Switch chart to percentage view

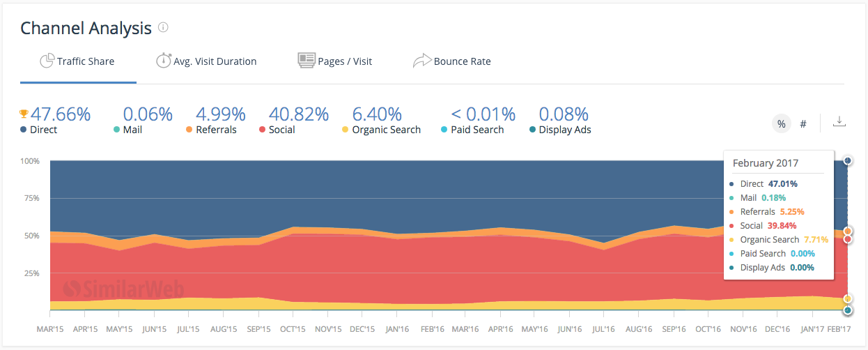(x=782, y=123)
